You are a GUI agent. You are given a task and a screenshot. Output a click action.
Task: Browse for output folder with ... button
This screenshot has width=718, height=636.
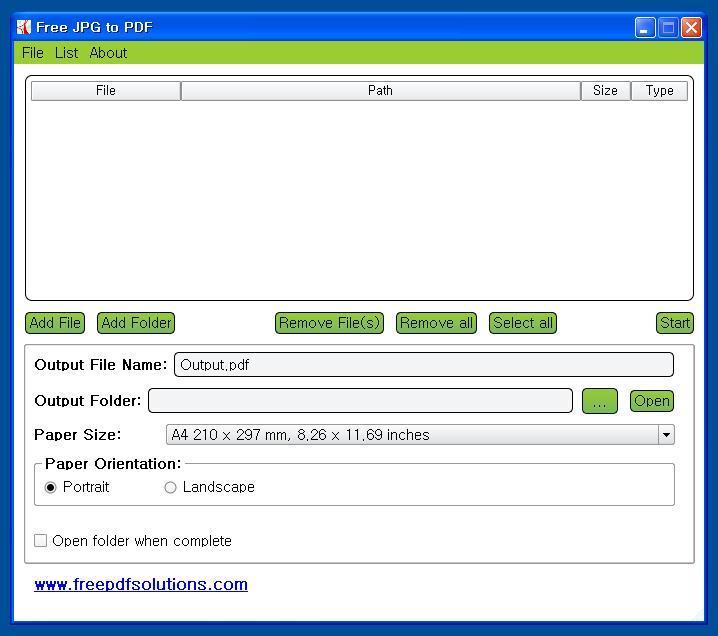(x=600, y=401)
